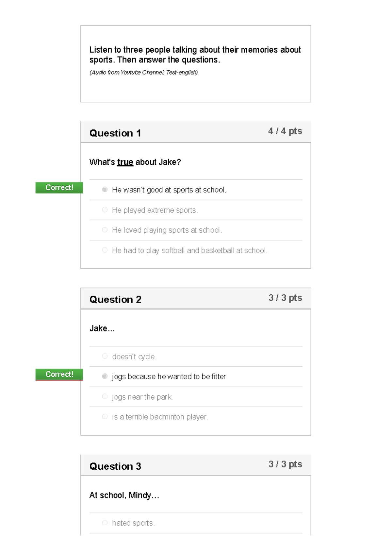
Task: Choose the 'jogs near the park' option
Action: (105, 396)
